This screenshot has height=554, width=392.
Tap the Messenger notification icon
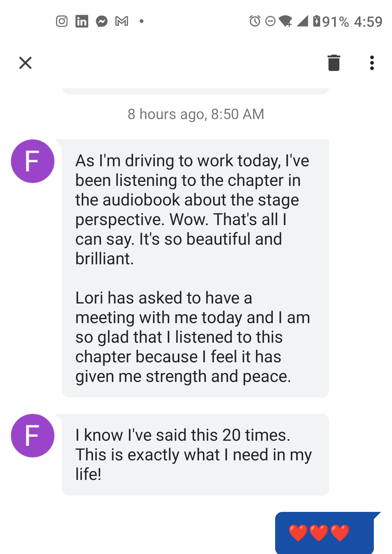coord(102,21)
